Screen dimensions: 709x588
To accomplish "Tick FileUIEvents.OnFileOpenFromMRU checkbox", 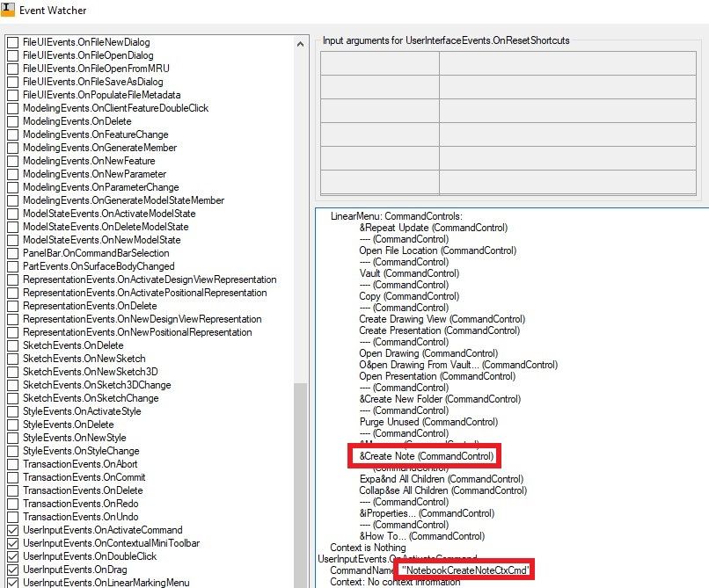I will pos(12,69).
